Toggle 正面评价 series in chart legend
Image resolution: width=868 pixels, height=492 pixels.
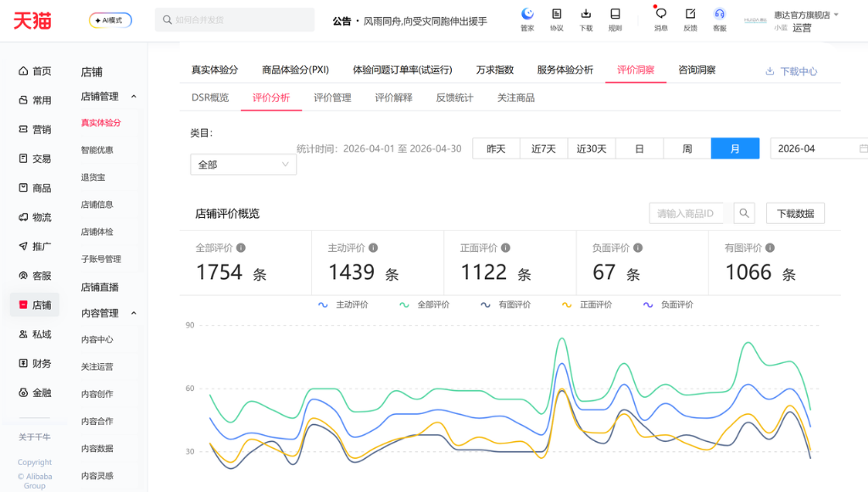[x=587, y=305]
